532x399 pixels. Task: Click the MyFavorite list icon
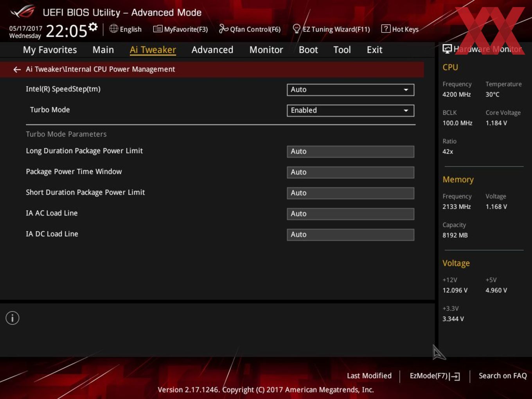click(158, 29)
